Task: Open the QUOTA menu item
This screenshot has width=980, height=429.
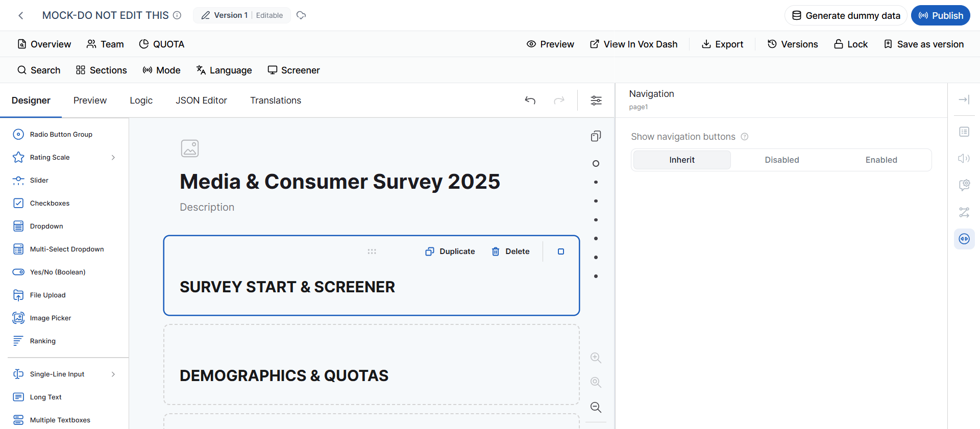Action: [x=162, y=44]
